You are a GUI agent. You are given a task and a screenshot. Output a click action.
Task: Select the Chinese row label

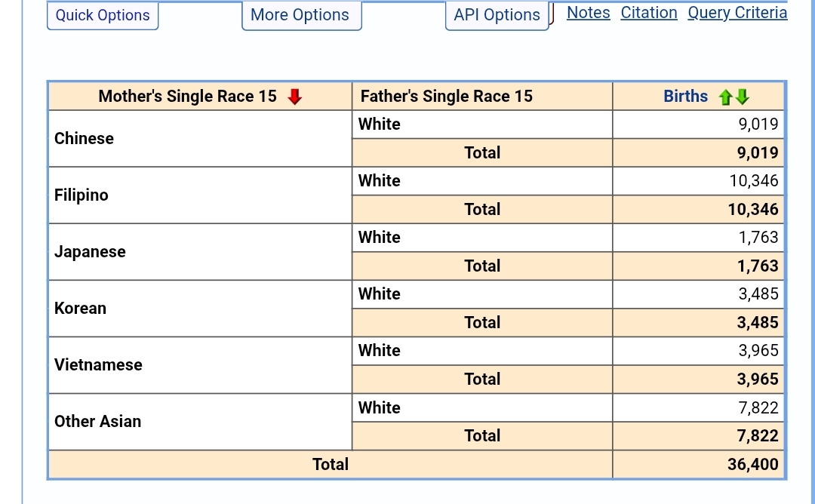click(84, 139)
